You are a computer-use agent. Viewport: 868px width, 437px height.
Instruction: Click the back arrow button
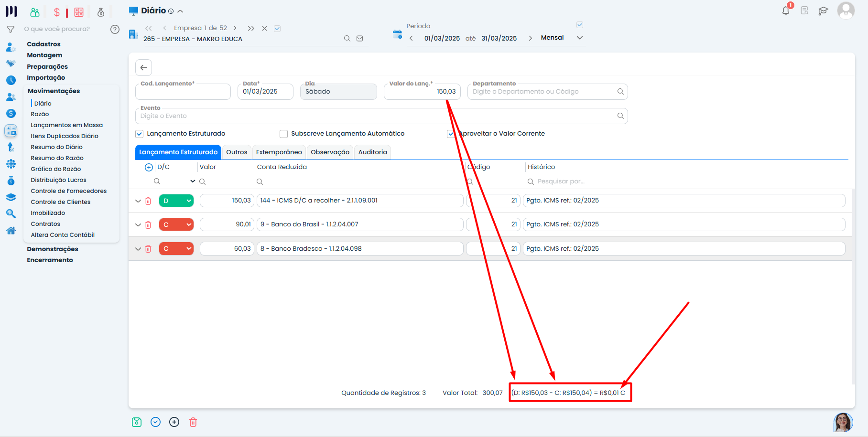tap(143, 68)
